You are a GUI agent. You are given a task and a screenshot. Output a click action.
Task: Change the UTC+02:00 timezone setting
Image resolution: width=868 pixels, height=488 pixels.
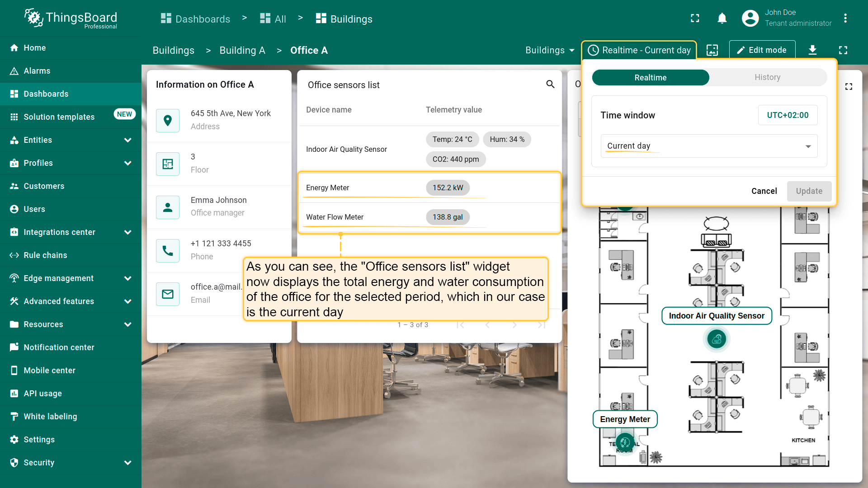(x=787, y=115)
